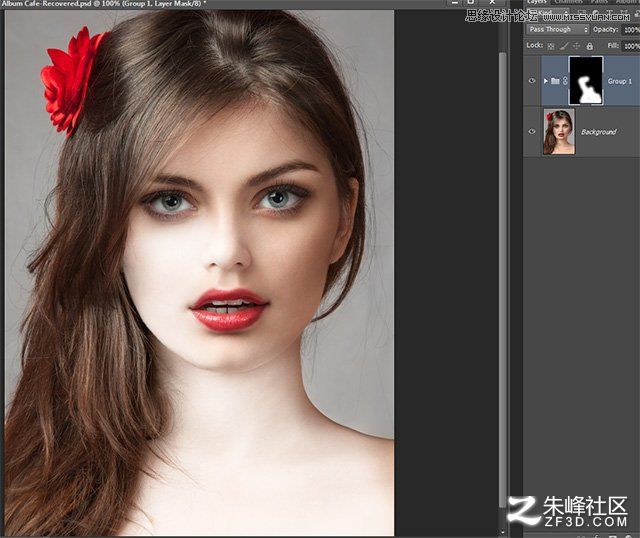Viewport: 640px width, 538px height.
Task: Select the Group 1 layer mask thumbnail
Action: pyautogui.click(x=586, y=80)
